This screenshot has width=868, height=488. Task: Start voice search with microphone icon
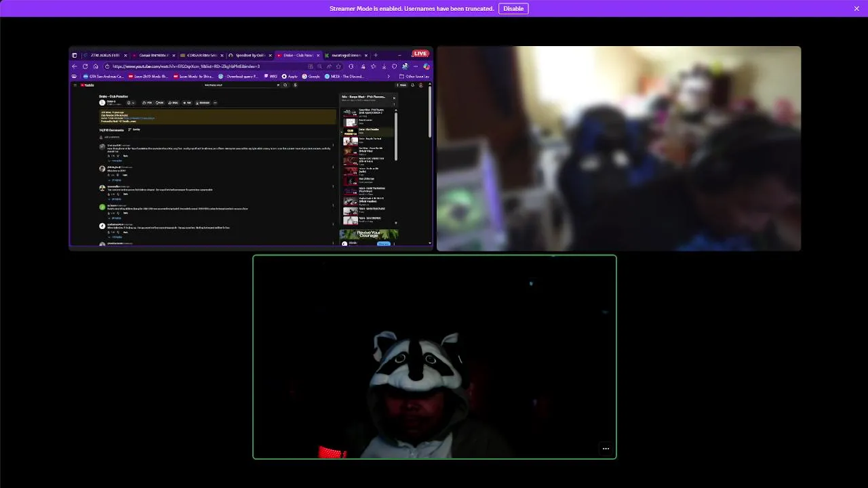click(x=295, y=85)
